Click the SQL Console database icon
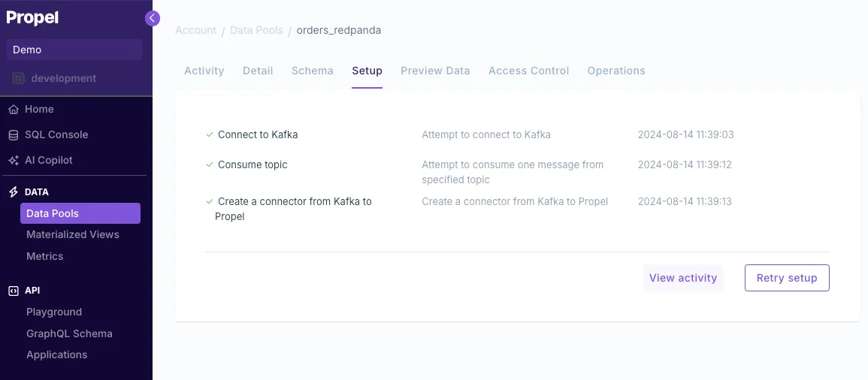Screen dimensions: 868x380 14,135
